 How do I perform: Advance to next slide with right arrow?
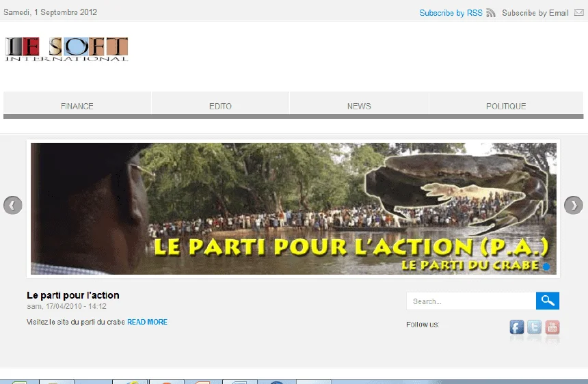pos(573,205)
